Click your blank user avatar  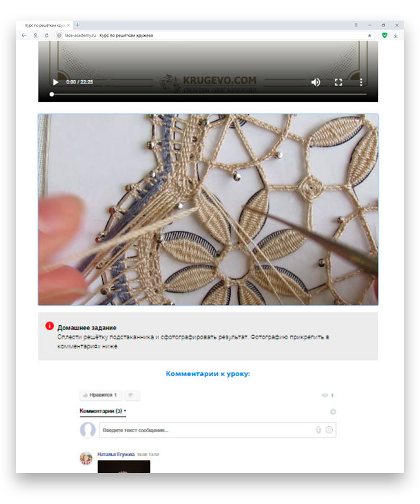pos(88,430)
